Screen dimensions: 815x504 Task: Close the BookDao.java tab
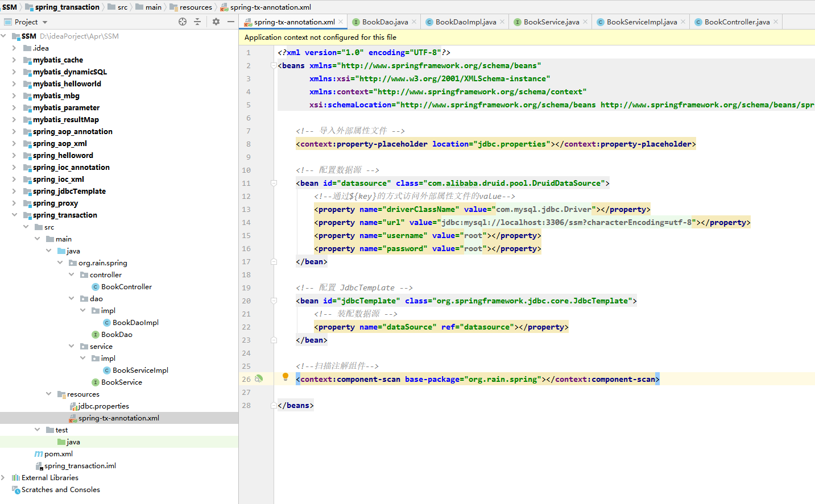tap(414, 22)
